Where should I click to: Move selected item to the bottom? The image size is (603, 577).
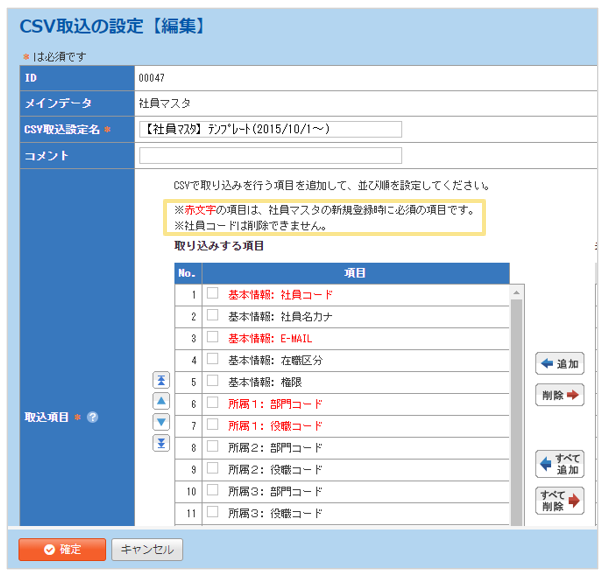click(160, 443)
